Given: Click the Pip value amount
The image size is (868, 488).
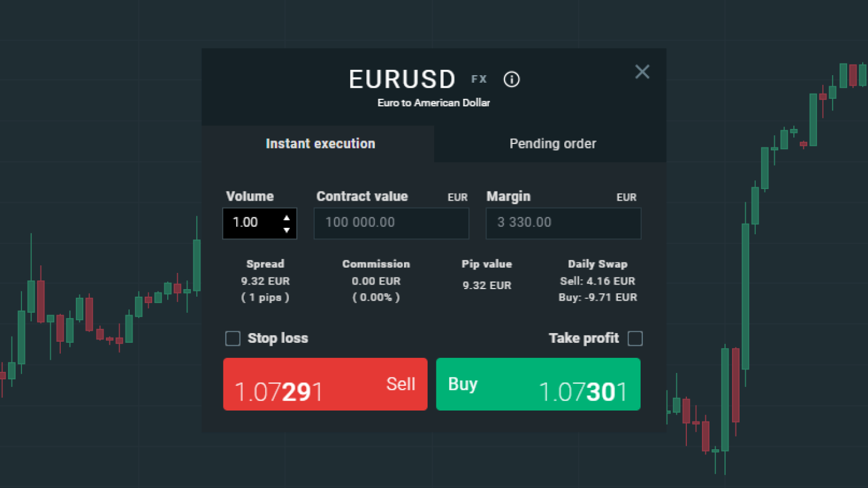Looking at the screenshot, I should (487, 285).
